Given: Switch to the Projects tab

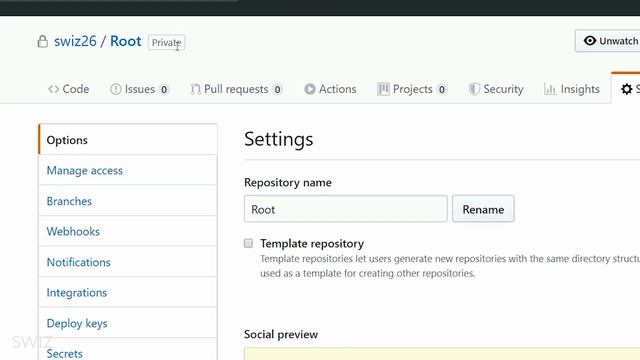Looking at the screenshot, I should click(x=412, y=89).
